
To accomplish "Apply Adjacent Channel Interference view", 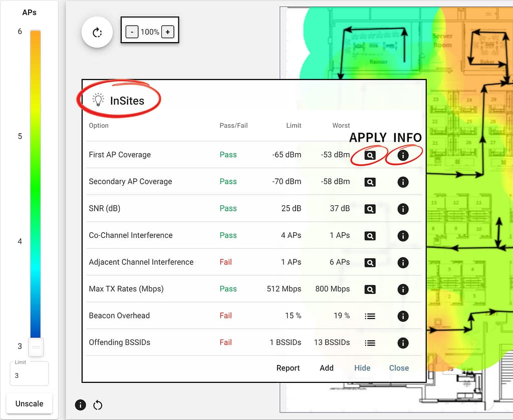I will point(370,262).
